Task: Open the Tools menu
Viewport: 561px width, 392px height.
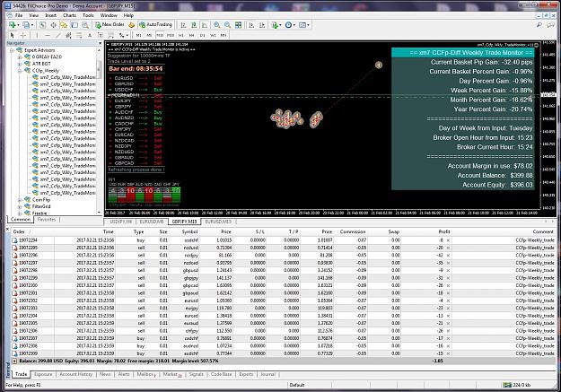Action: (88, 15)
